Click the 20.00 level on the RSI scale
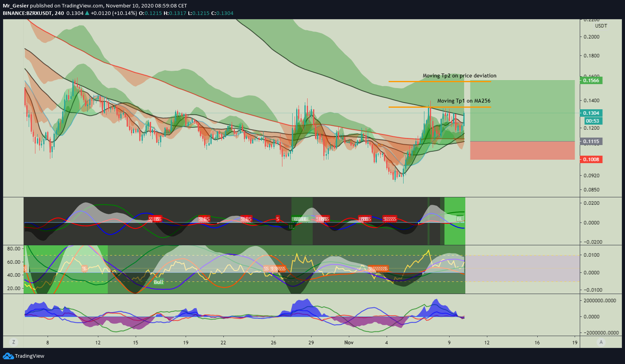This screenshot has width=625, height=364. pyautogui.click(x=14, y=289)
